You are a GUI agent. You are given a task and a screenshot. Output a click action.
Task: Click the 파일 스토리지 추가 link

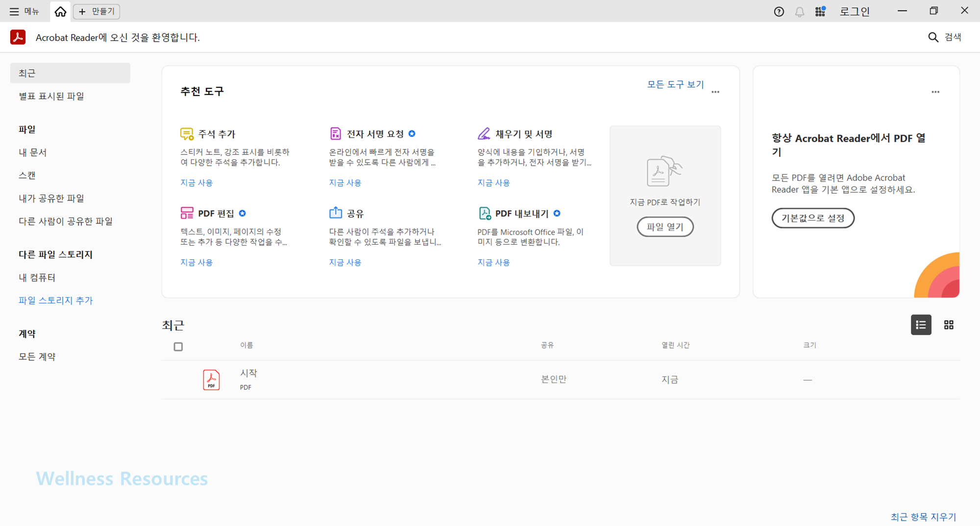pyautogui.click(x=56, y=301)
